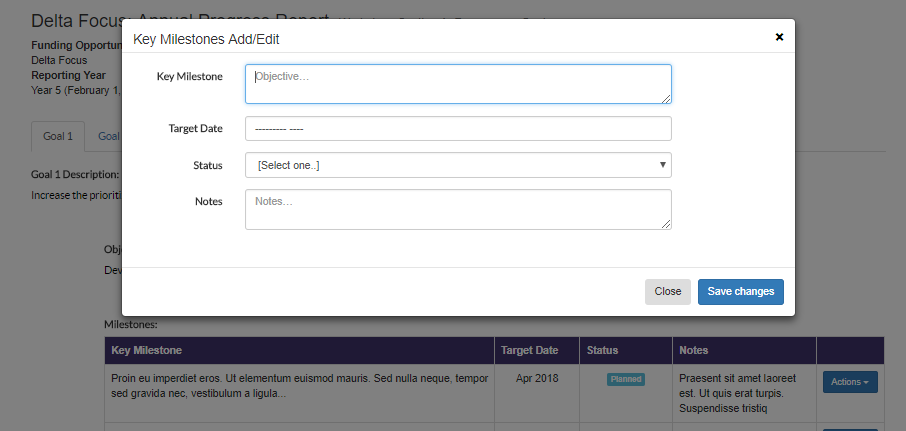
Task: Click the Target Date table column header
Action: [x=529, y=351]
